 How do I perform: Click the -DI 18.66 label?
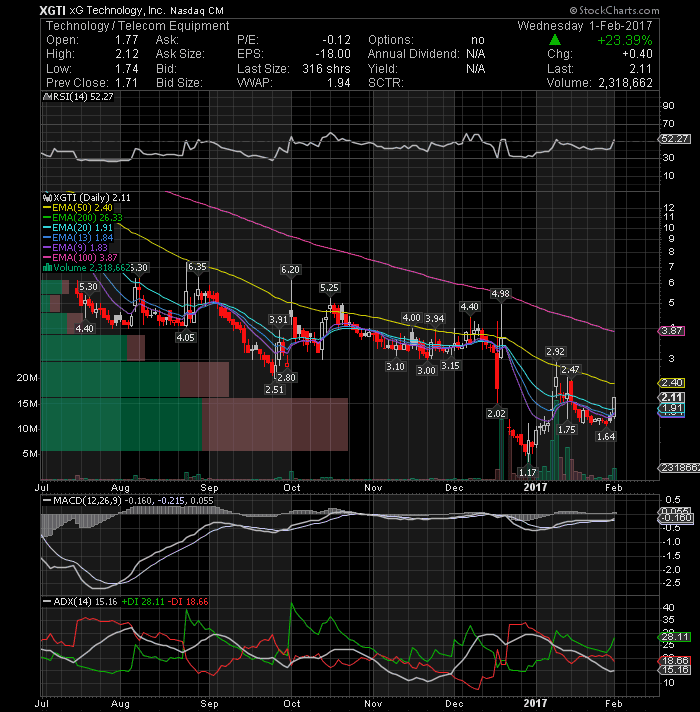pyautogui.click(x=188, y=602)
